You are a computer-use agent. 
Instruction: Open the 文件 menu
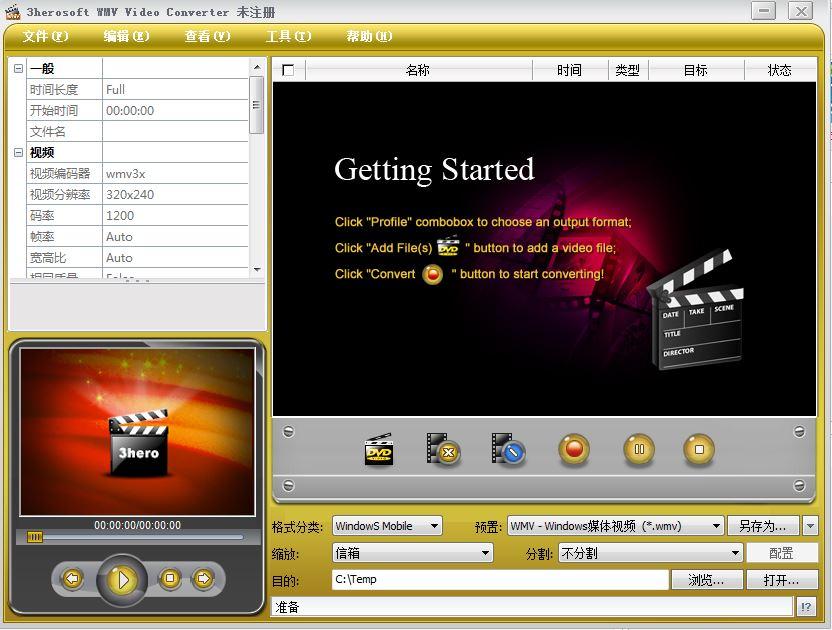pos(45,36)
